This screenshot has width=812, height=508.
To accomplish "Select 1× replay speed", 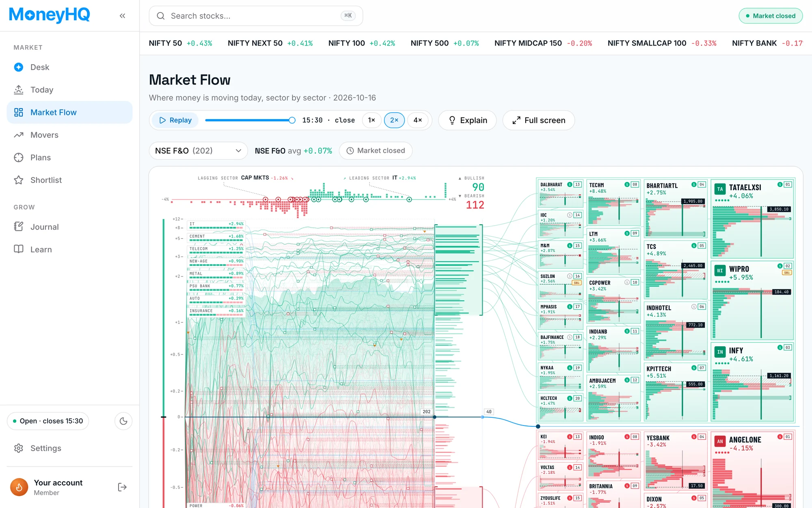I will (371, 120).
